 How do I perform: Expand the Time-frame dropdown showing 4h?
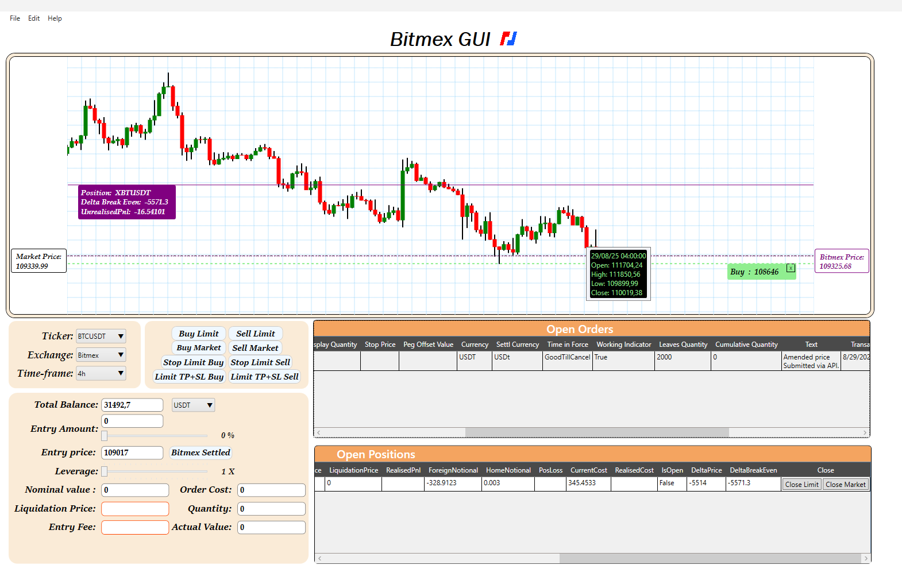[101, 373]
